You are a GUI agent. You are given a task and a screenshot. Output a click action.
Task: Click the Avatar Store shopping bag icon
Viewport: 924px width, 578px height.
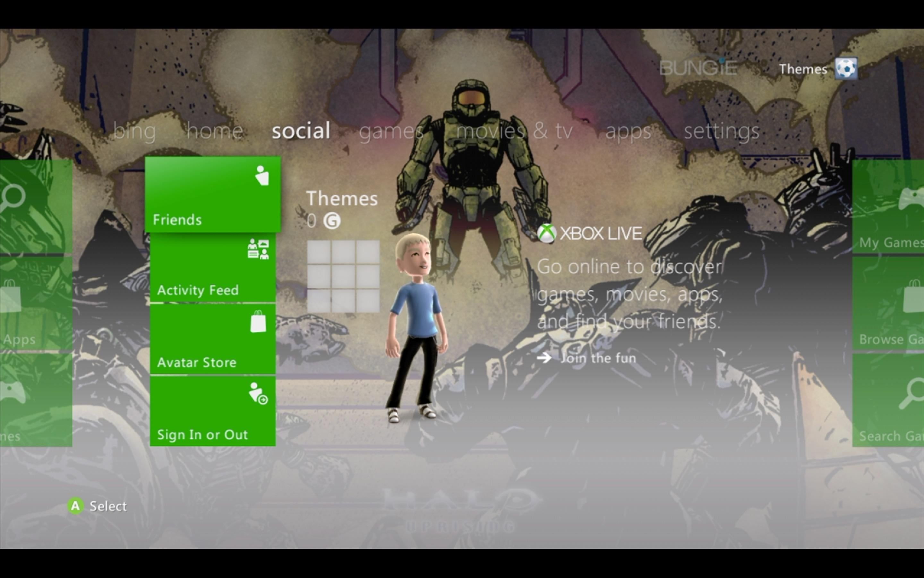click(x=259, y=321)
